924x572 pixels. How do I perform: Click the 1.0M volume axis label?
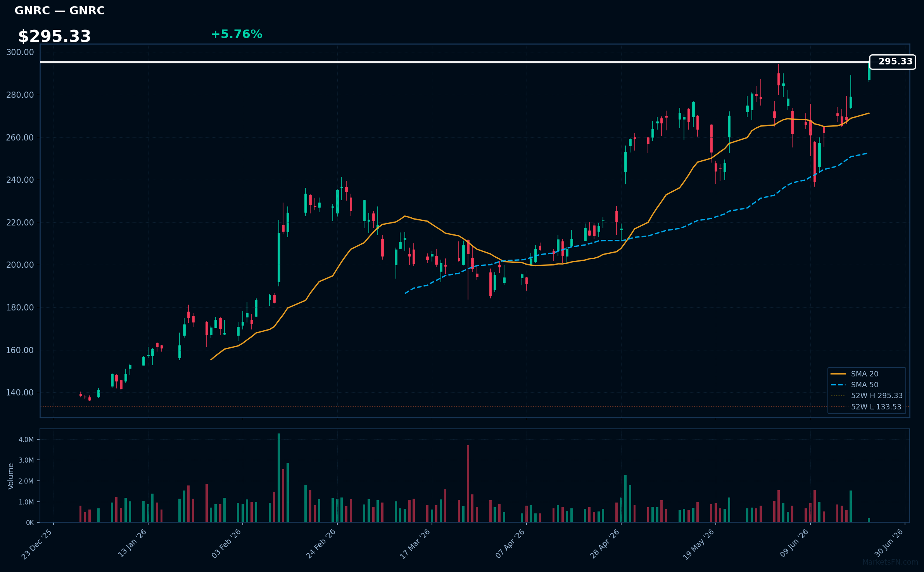26,502
